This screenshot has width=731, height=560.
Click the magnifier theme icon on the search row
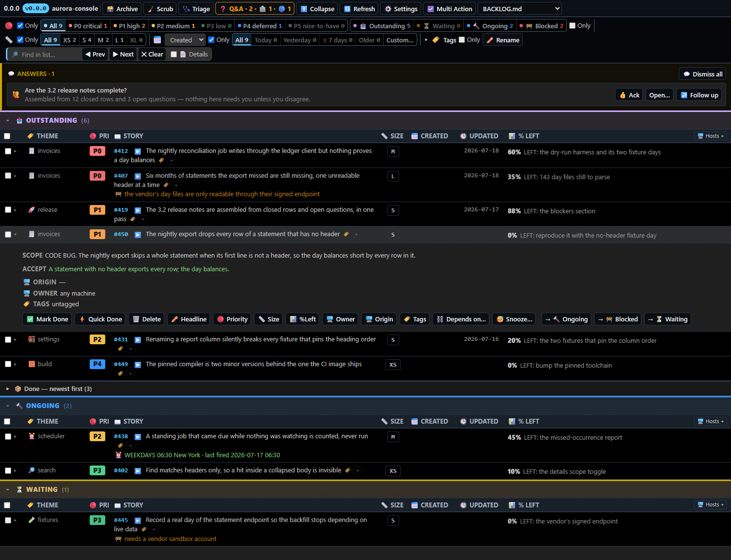point(31,470)
